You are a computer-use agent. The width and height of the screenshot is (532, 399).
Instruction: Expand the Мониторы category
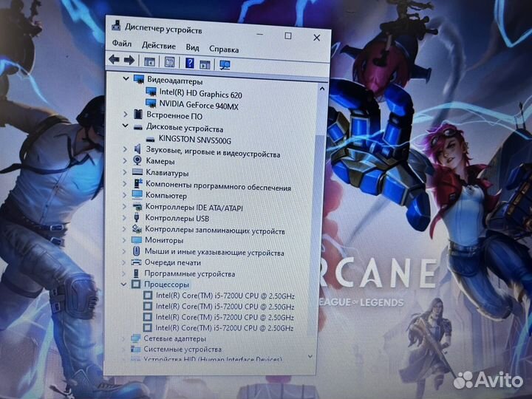pyautogui.click(x=124, y=240)
